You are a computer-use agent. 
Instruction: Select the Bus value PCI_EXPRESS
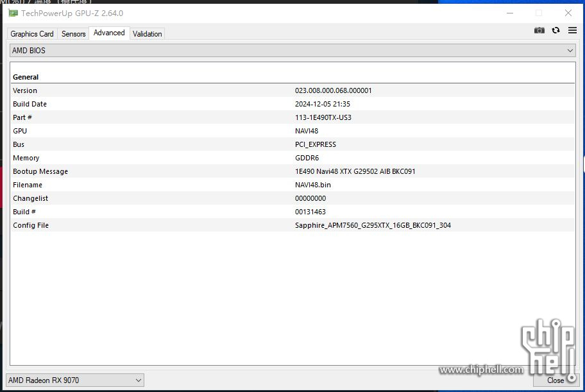click(315, 144)
